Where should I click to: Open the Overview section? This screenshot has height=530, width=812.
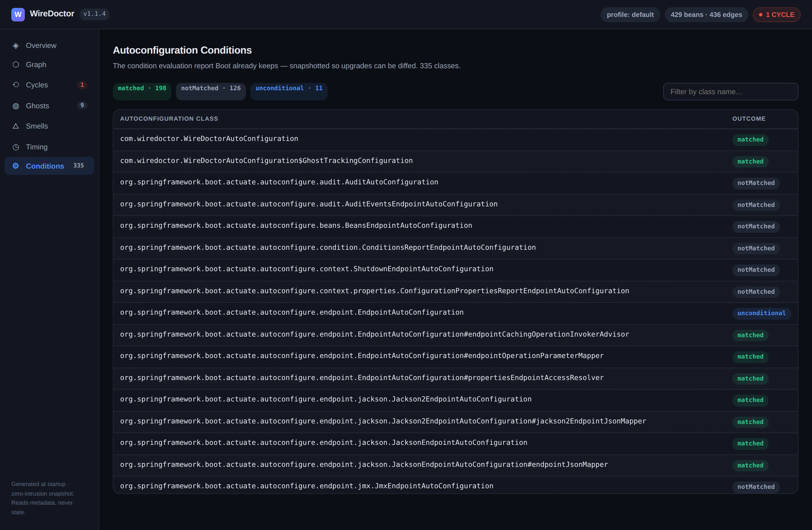click(x=49, y=45)
